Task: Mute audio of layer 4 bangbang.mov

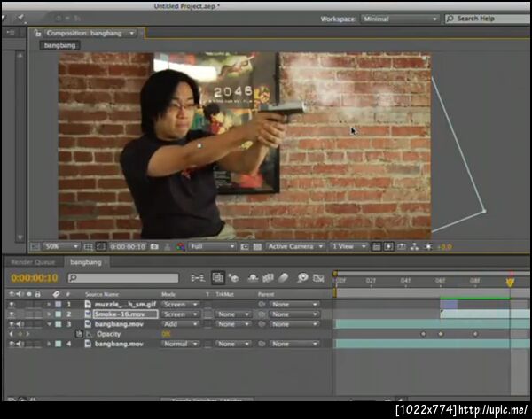Action: [x=20, y=344]
